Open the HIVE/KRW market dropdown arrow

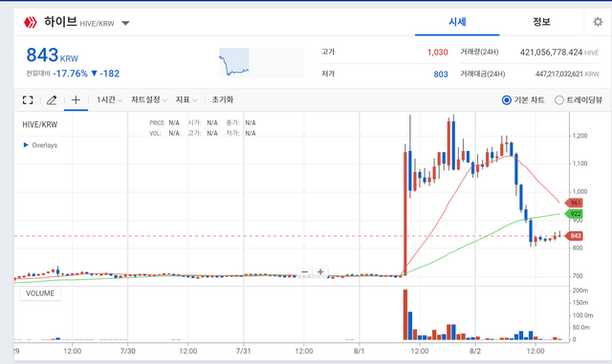point(125,24)
